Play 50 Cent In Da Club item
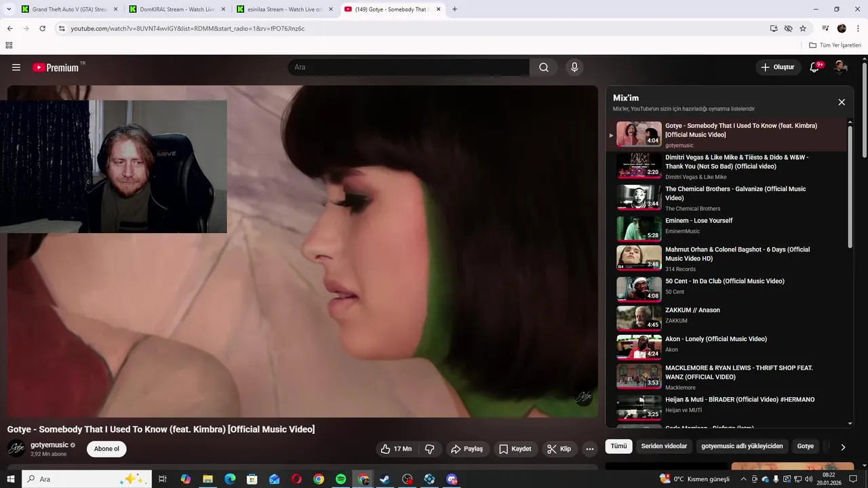This screenshot has height=488, width=868. (x=726, y=289)
